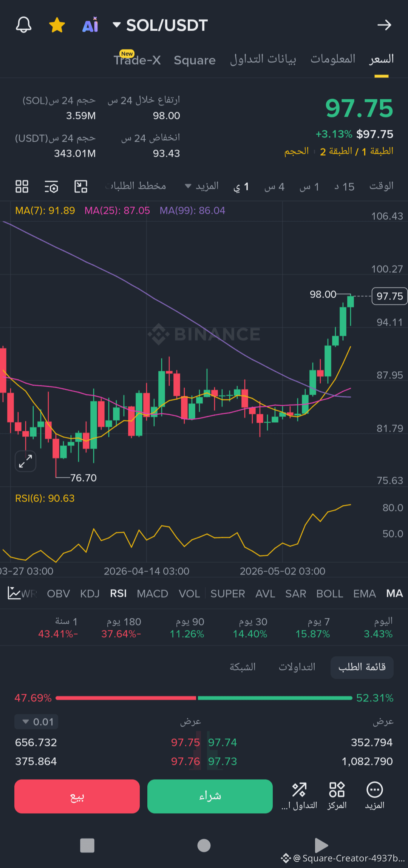Expand the المزيد timeframe dropdown

coord(202,186)
